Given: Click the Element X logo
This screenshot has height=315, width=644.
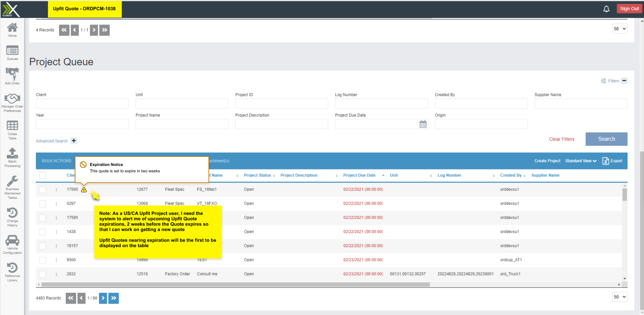Looking at the screenshot, I should tap(11, 9).
